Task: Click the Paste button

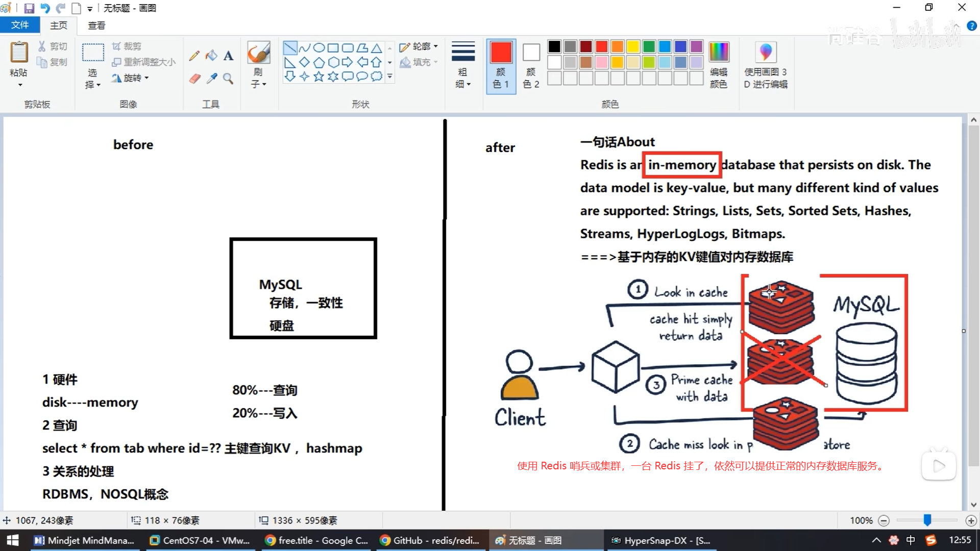Action: 19,53
